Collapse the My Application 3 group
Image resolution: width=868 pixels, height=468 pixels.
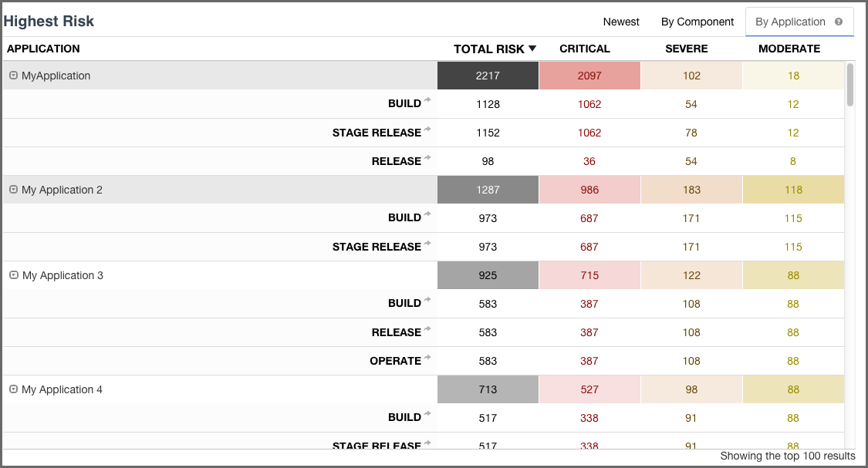[x=12, y=275]
